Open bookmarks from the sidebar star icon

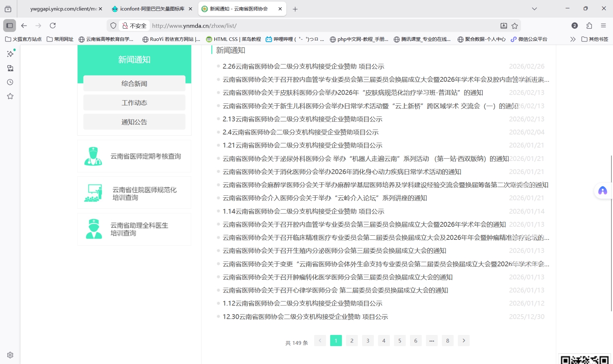click(10, 96)
